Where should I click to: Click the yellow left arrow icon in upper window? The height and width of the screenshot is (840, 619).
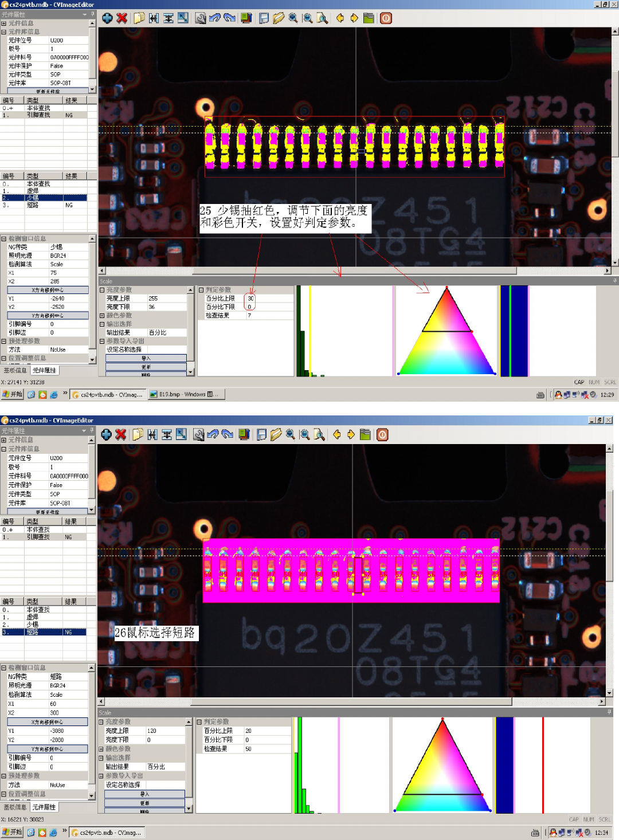click(340, 18)
